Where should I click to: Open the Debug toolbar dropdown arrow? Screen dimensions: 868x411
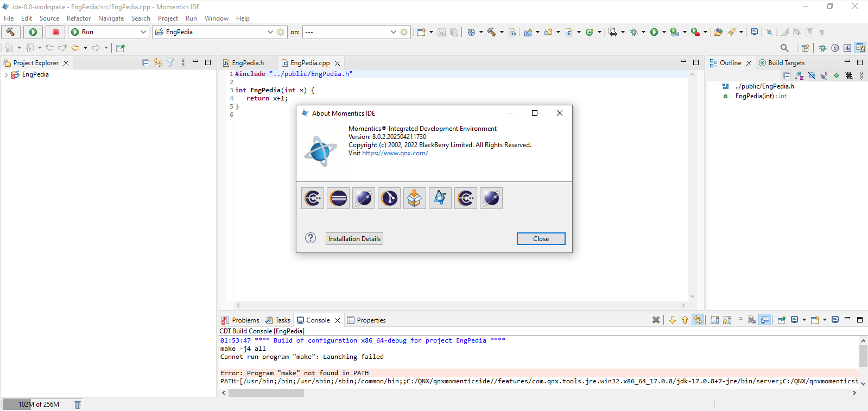(643, 32)
